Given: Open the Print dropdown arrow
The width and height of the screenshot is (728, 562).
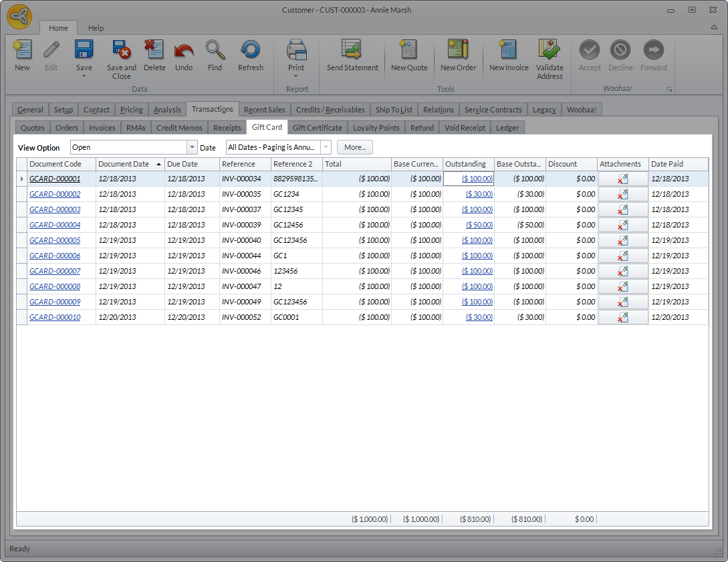Looking at the screenshot, I should [296, 76].
